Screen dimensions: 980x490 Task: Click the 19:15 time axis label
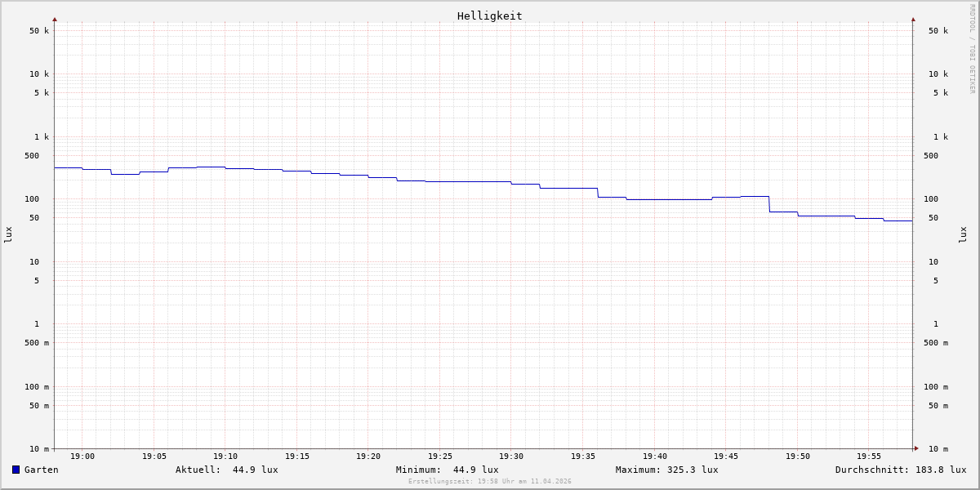(297, 457)
